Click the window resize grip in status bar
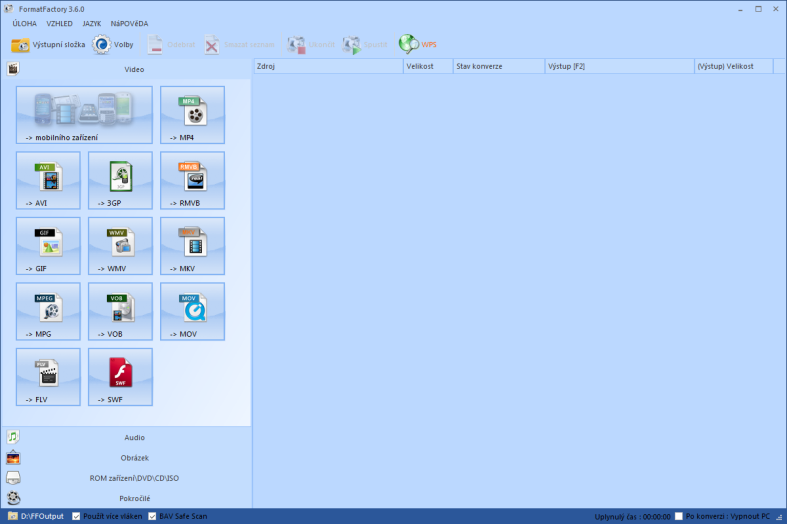This screenshot has width=787, height=524. (779, 517)
